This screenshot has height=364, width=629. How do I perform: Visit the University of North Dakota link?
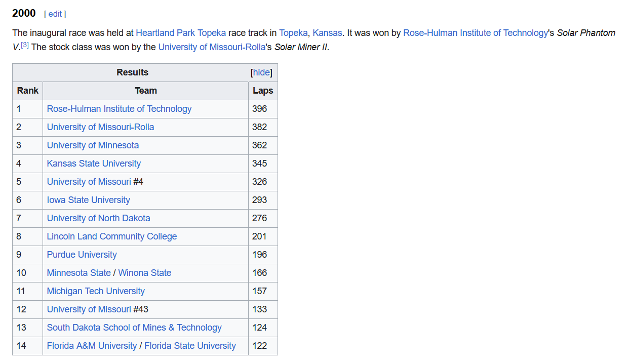[x=98, y=218]
